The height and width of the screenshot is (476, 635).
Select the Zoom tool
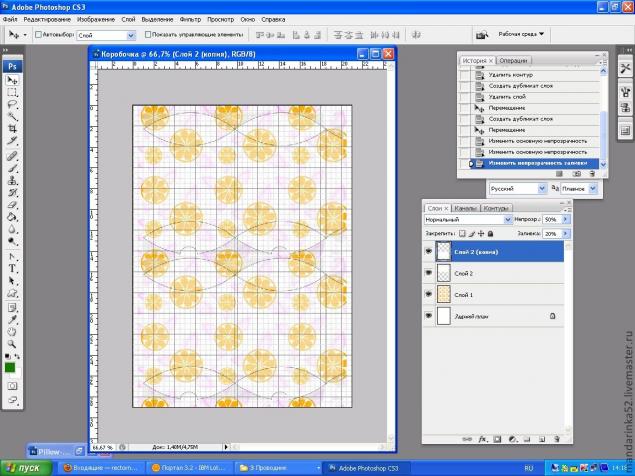[12, 344]
